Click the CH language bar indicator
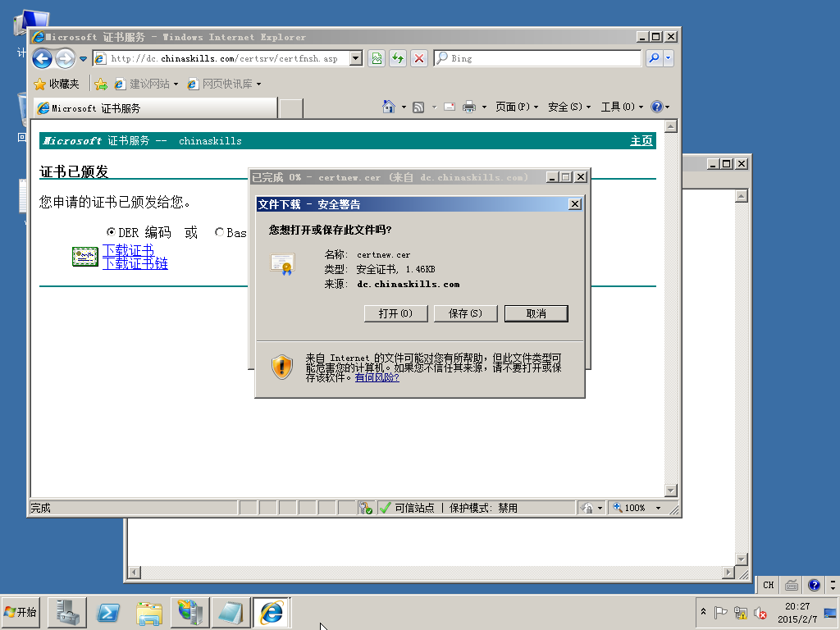The height and width of the screenshot is (630, 840). click(768, 585)
